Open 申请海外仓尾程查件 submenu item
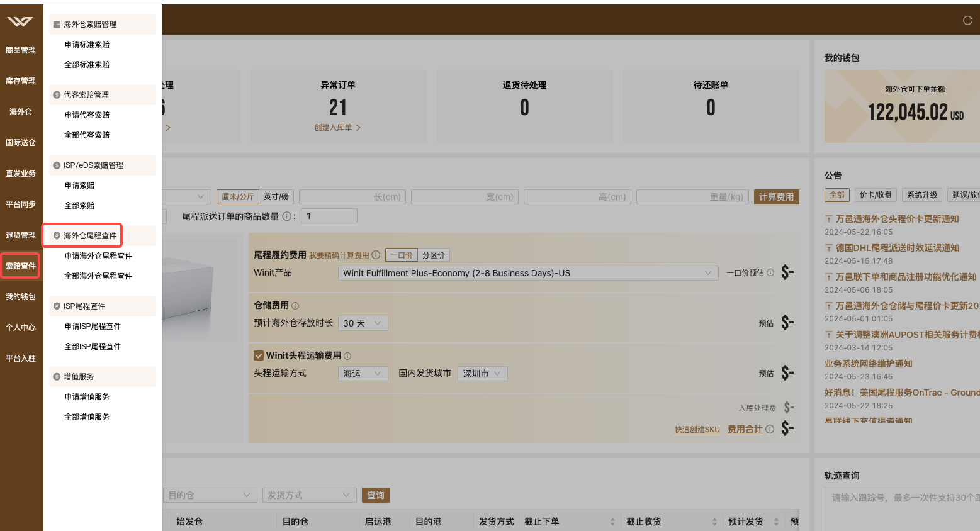Screen dimensions: 980x531 click(x=98, y=256)
